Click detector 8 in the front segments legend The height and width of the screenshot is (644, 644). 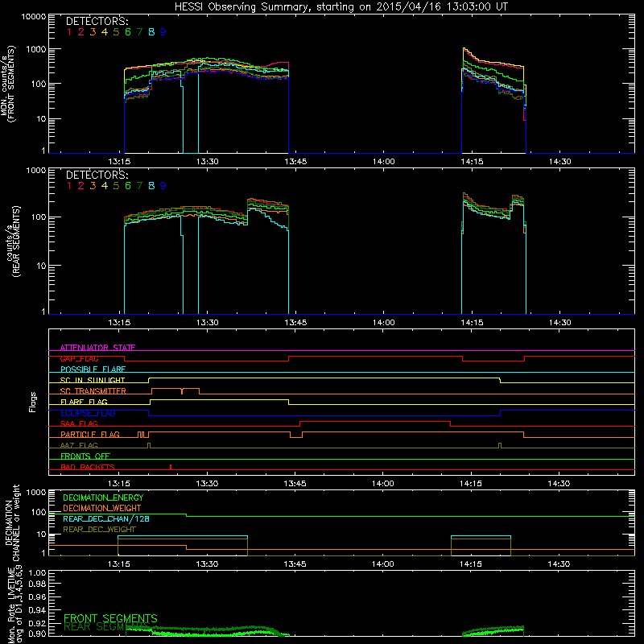pos(151,32)
